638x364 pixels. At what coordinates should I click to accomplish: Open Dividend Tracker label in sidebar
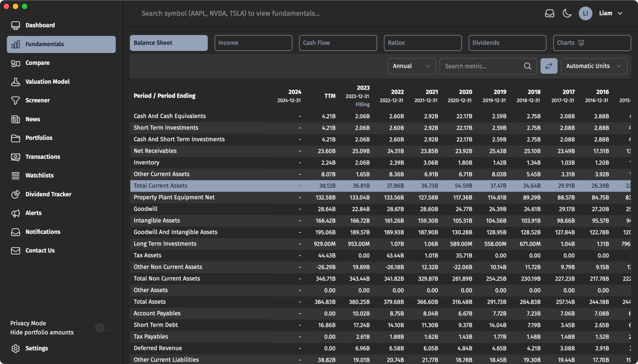click(49, 194)
